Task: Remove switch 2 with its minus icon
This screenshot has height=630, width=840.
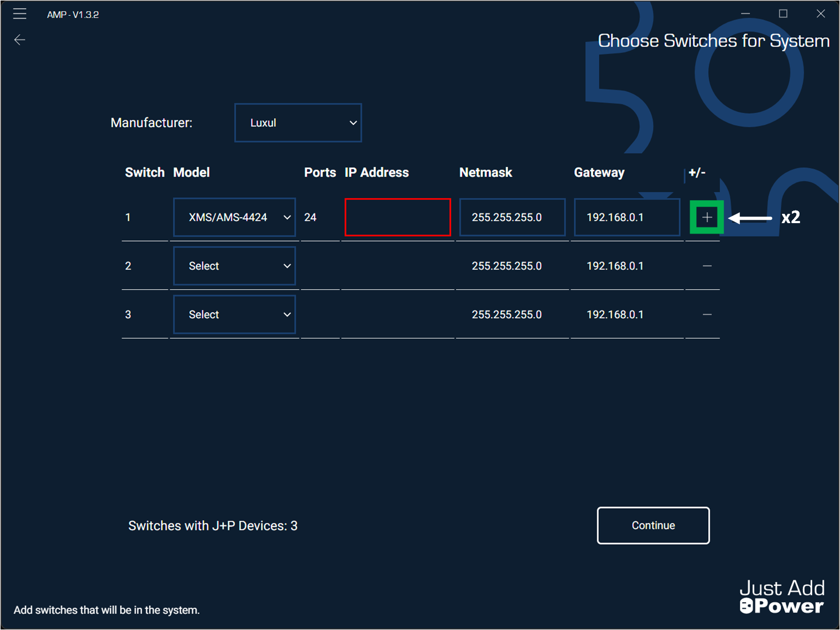Action: click(x=707, y=266)
